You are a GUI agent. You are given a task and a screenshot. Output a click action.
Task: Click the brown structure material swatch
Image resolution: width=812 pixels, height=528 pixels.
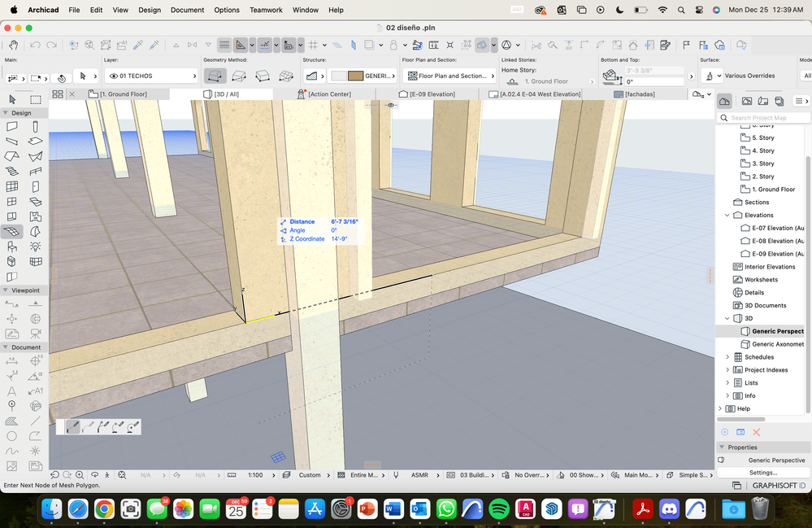tap(355, 76)
